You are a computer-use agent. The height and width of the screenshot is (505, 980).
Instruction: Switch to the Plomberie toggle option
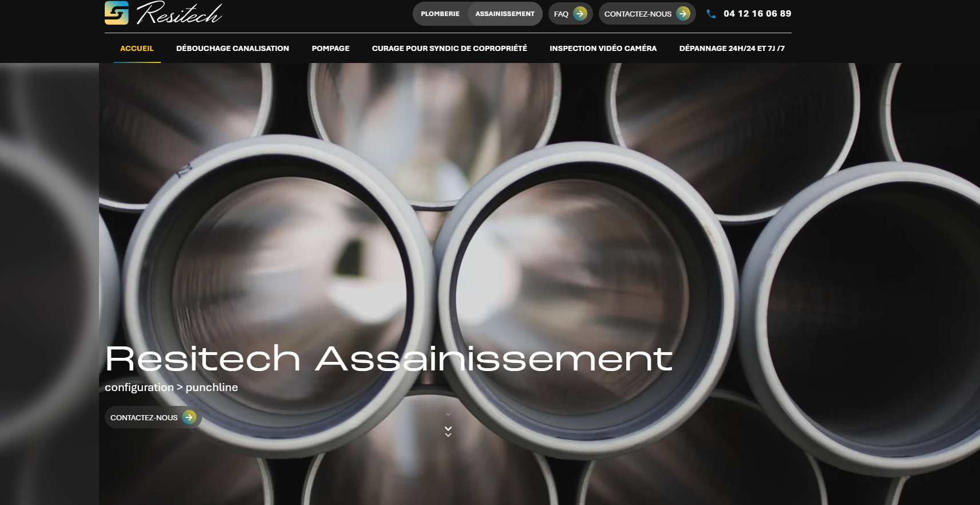[x=440, y=14]
